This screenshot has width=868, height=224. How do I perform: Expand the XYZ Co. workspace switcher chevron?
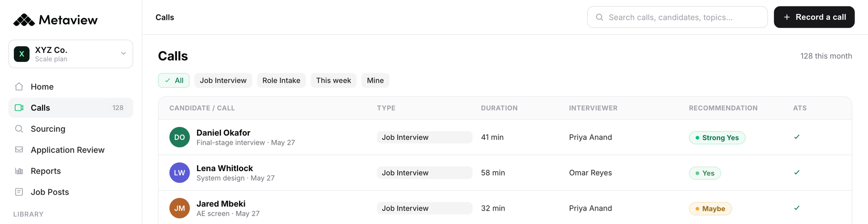click(x=123, y=53)
